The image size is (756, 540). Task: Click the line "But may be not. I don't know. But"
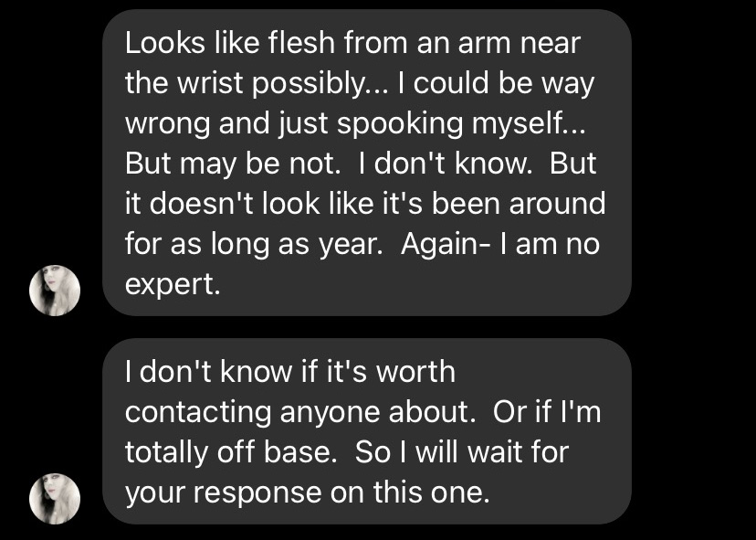[360, 163]
